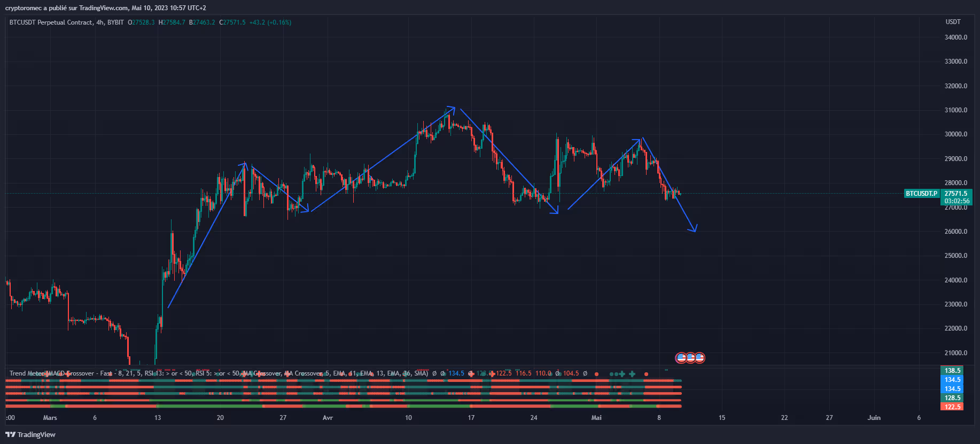
Task: Click the leftmost US flag economic event icon
Action: (681, 358)
